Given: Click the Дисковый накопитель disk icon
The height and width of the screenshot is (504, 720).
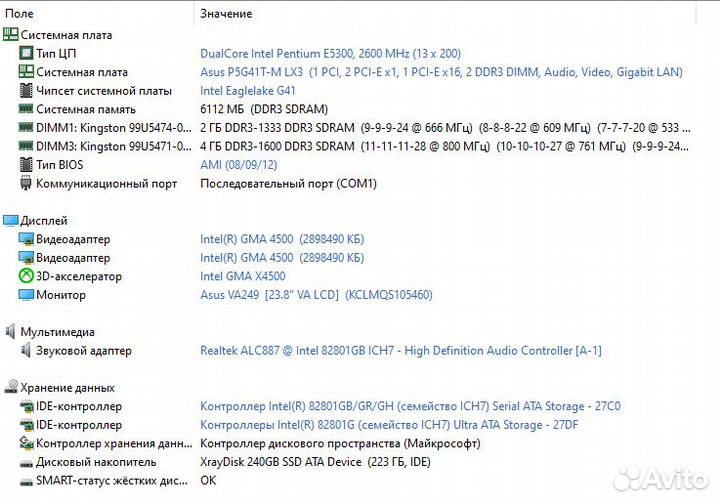Looking at the screenshot, I should click(27, 463).
